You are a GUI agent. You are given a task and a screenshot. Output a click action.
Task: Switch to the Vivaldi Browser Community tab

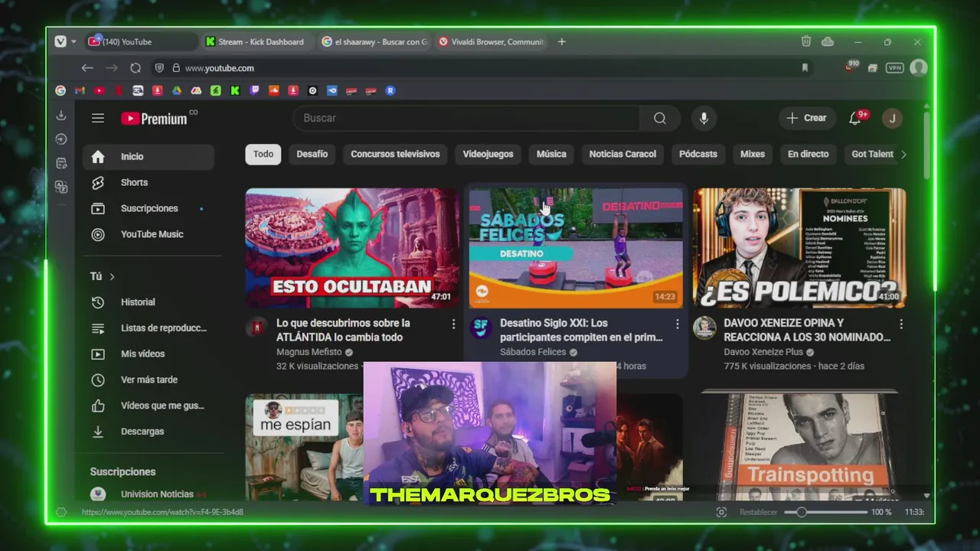(491, 41)
